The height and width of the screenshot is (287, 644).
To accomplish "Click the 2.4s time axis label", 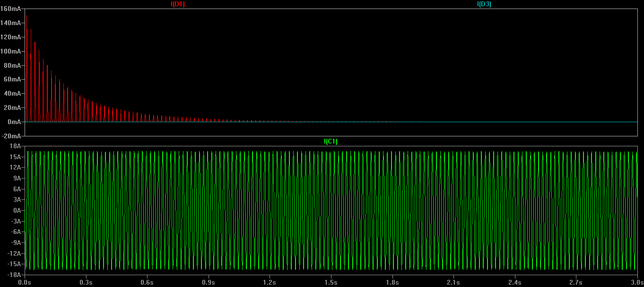I will [515, 282].
